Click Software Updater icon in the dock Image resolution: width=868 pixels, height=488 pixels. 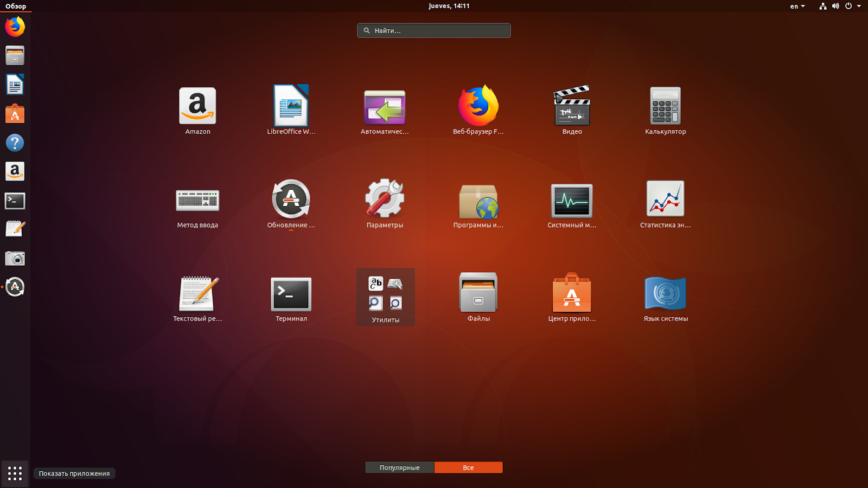tap(15, 287)
